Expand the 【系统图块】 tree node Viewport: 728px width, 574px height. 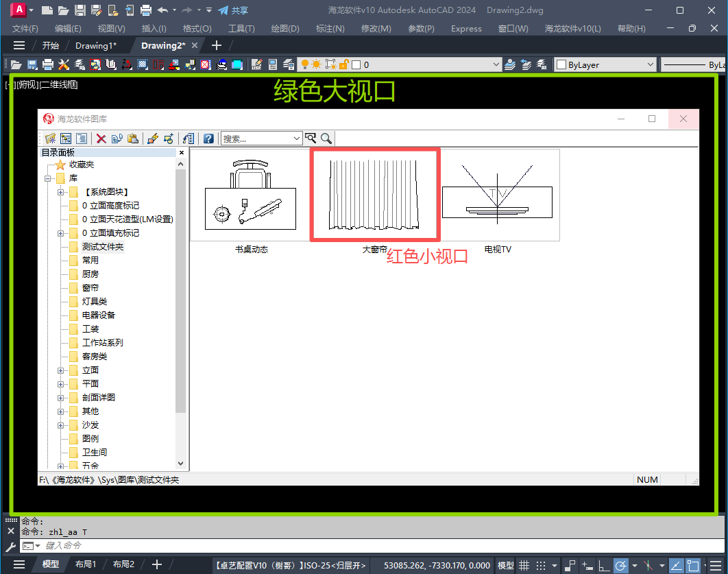point(61,192)
